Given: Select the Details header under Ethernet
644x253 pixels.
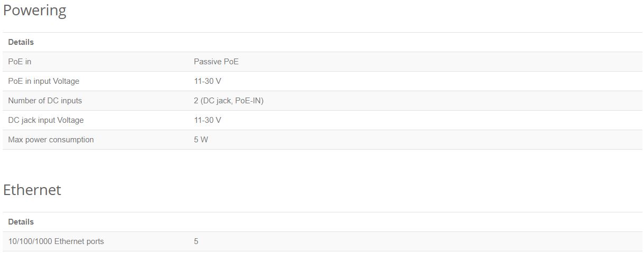Looking at the screenshot, I should 21,222.
